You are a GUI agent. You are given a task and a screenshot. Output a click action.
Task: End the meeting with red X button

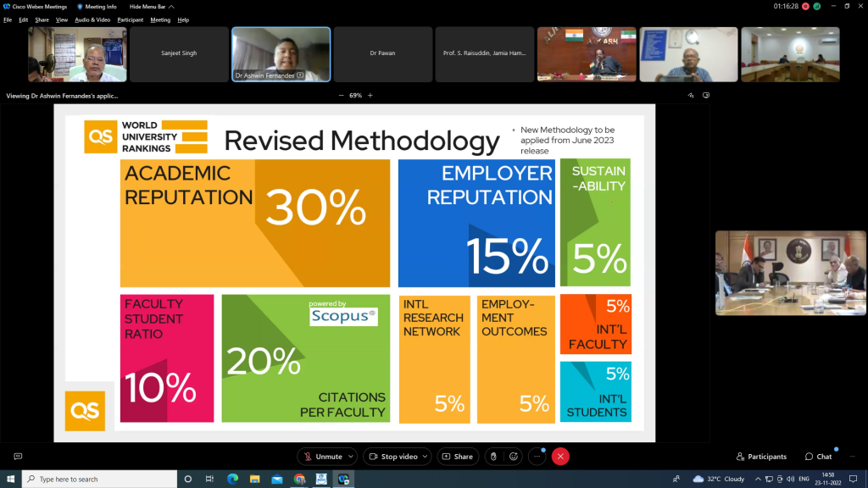[560, 457]
